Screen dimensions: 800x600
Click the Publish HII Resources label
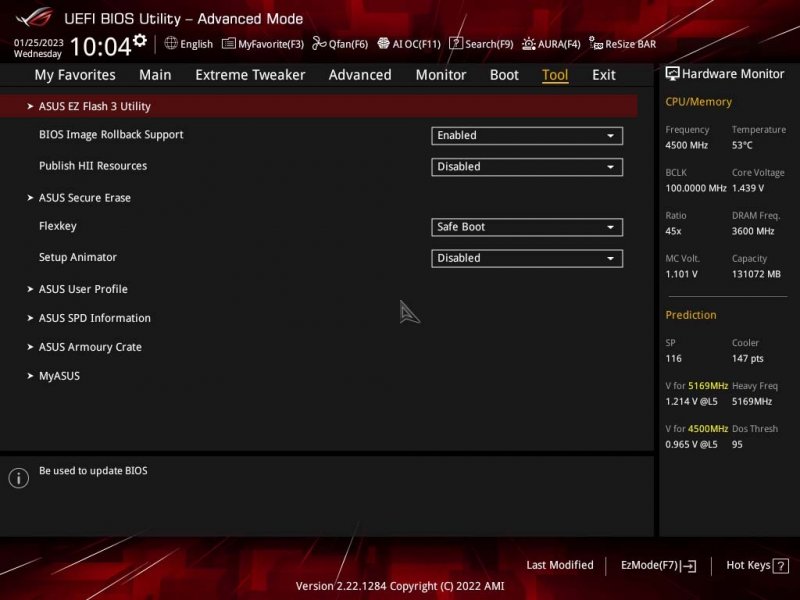click(x=93, y=166)
